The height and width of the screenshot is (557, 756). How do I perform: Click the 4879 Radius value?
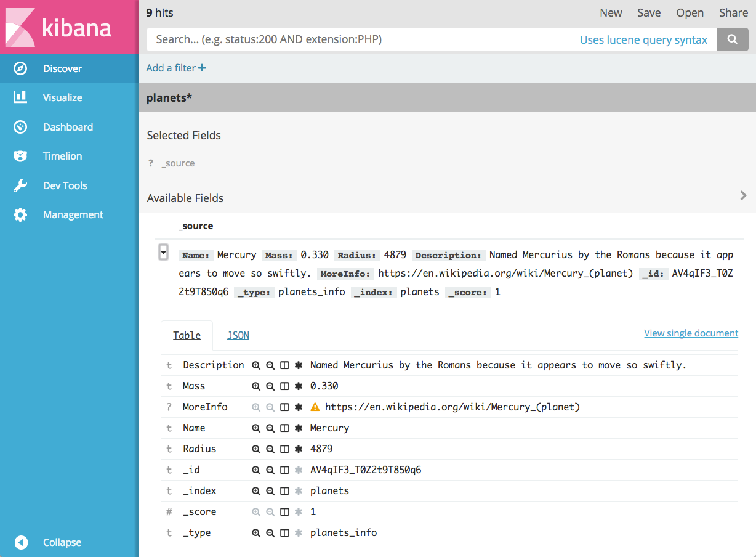(x=321, y=449)
